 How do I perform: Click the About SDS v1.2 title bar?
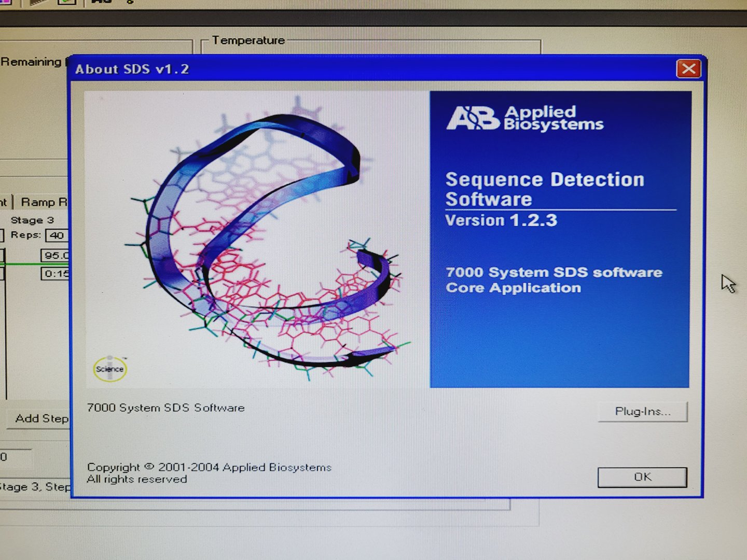363,69
